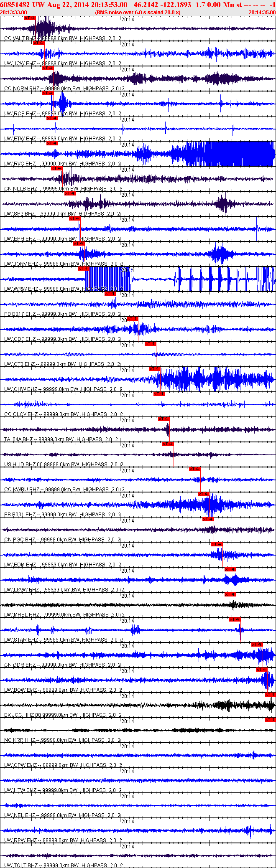Select the red pick flag on CN NLLB trace
The image size is (276, 868).
(57, 168)
